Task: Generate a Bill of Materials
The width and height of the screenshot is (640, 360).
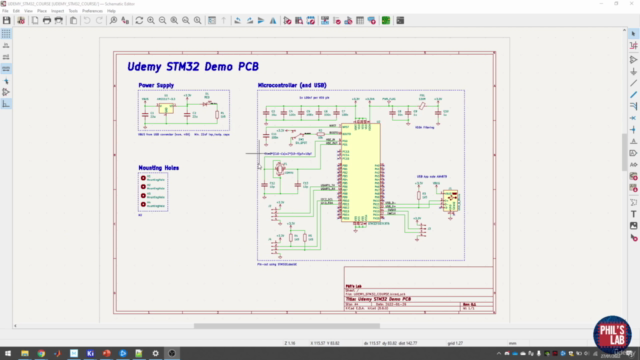Action: pos(371,20)
